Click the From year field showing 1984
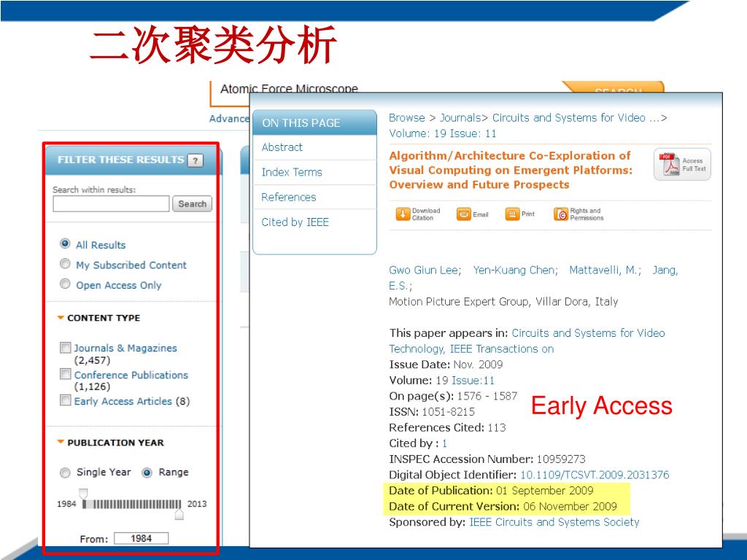The width and height of the screenshot is (747, 560). pos(142,538)
